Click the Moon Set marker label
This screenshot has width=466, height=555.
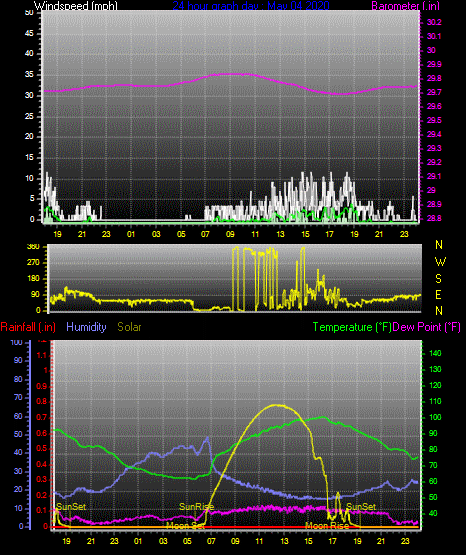coord(185,526)
